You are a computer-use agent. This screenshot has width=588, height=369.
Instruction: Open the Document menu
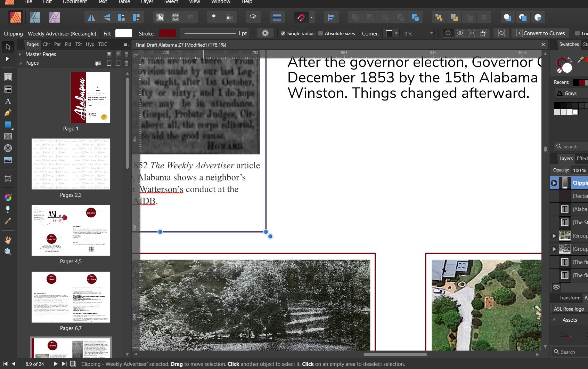[x=75, y=2]
